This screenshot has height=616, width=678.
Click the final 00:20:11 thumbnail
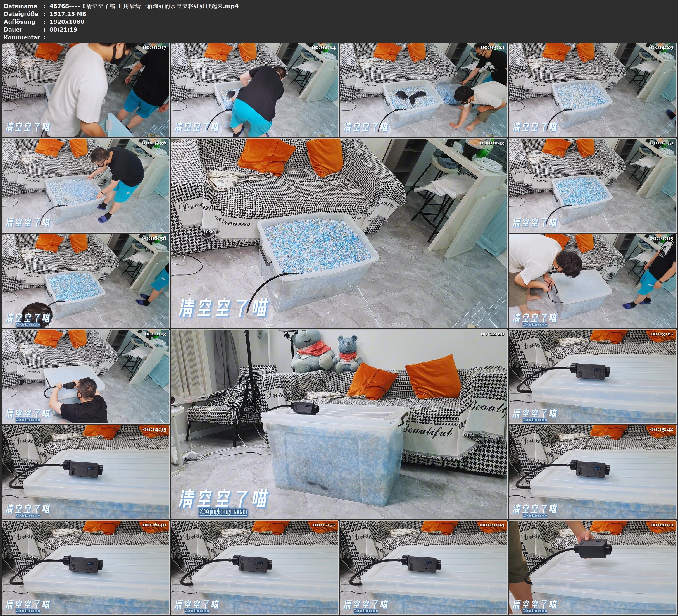[x=593, y=567]
